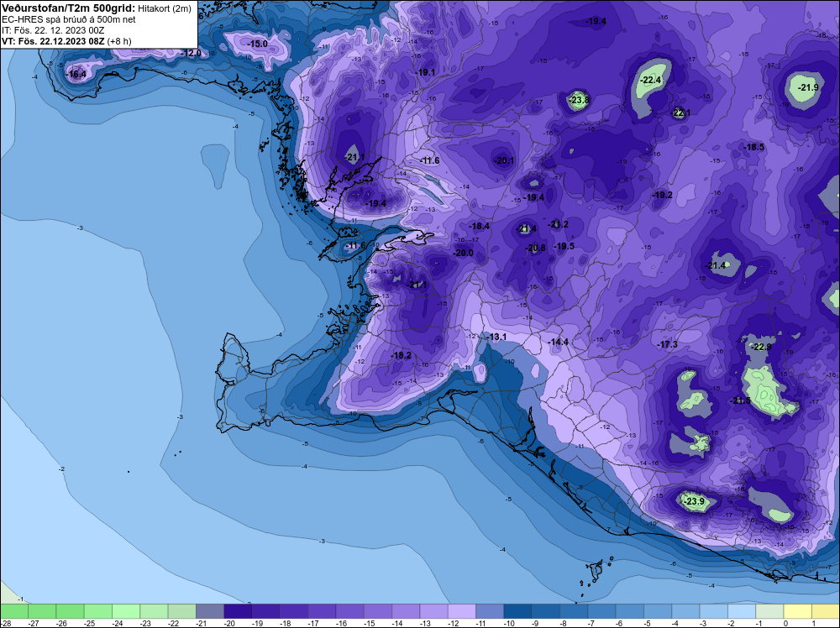The width and height of the screenshot is (840, 628).
Task: Click the -20.1 temperature value on the map
Action: pos(503,160)
